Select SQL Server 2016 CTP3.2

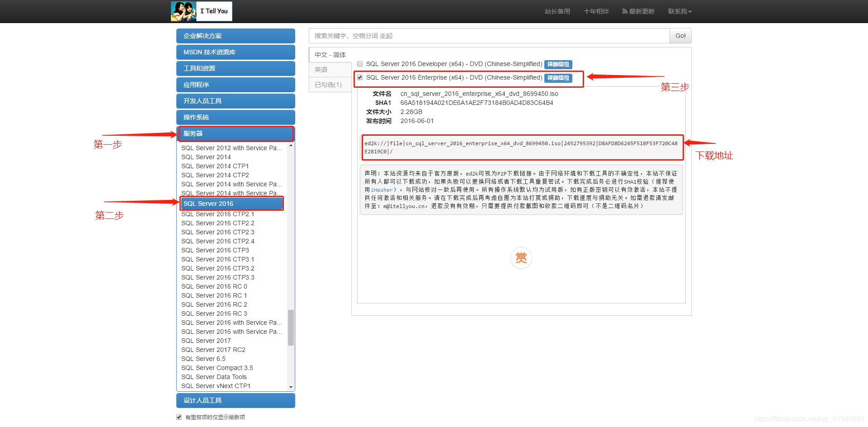[x=218, y=268]
